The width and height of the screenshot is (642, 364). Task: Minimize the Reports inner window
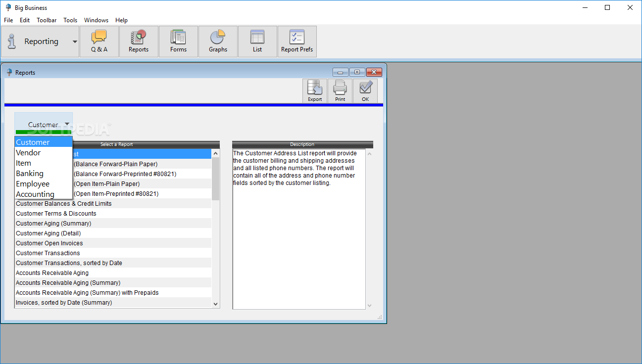(x=340, y=72)
